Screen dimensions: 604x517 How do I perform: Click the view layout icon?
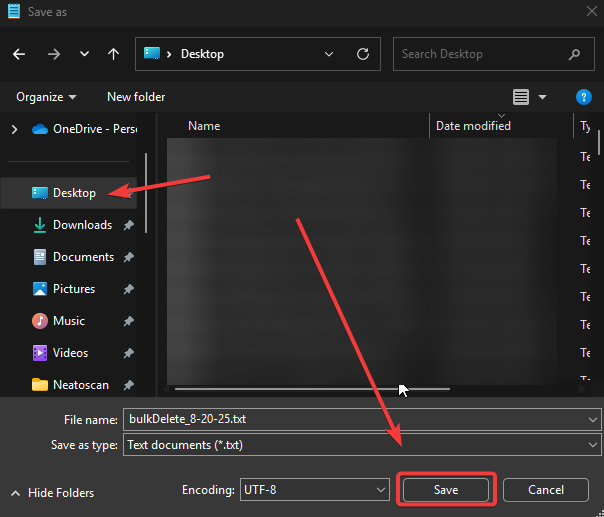(521, 97)
